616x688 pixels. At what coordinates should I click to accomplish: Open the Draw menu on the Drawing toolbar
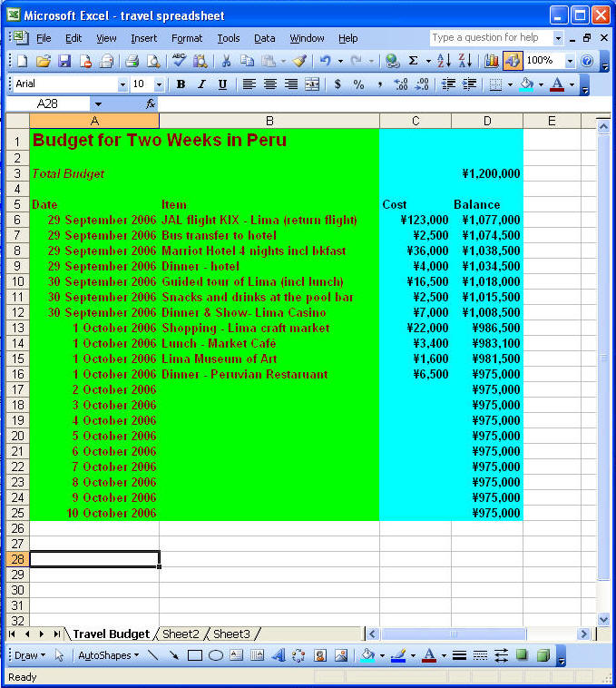(x=30, y=655)
